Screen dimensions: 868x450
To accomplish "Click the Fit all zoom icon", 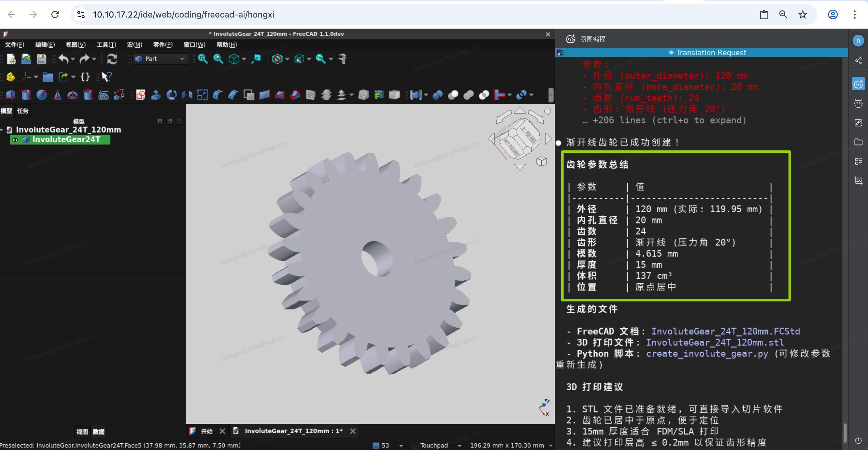I will click(203, 59).
